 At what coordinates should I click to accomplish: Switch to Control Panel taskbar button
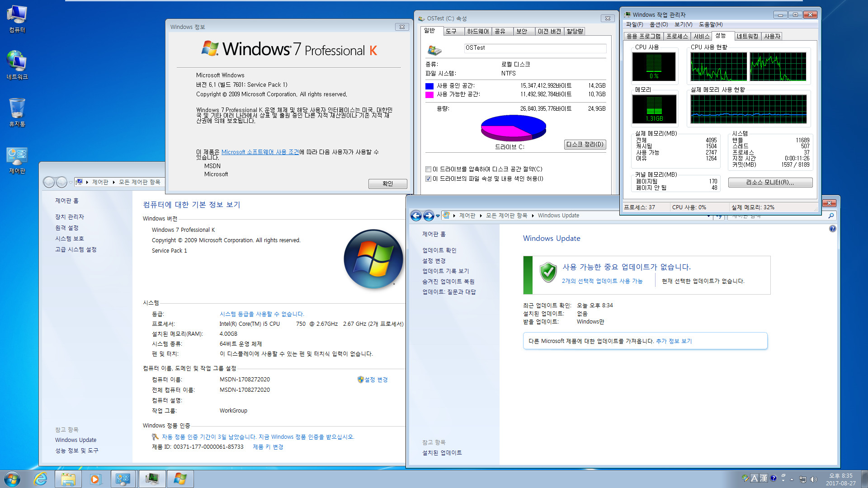[123, 479]
